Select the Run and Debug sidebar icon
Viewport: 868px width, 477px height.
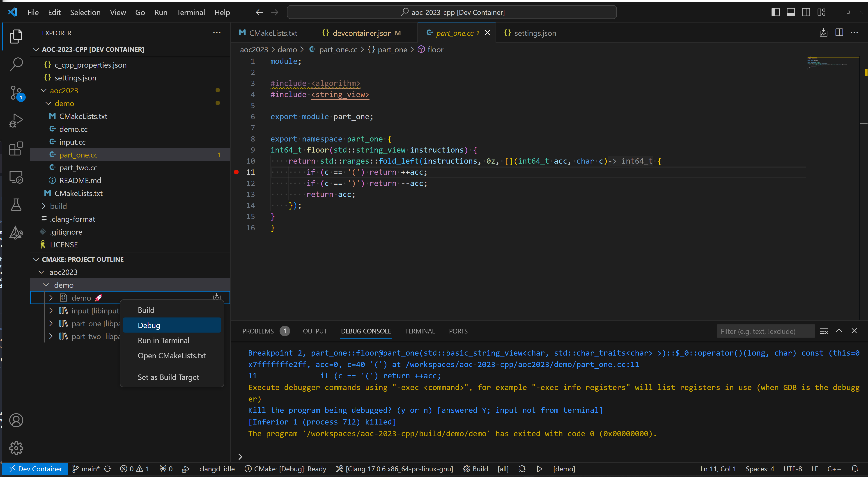tap(16, 120)
